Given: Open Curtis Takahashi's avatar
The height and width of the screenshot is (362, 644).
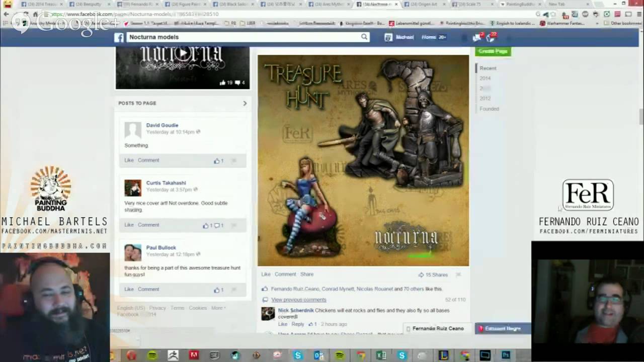Looking at the screenshot, I should 133,188.
